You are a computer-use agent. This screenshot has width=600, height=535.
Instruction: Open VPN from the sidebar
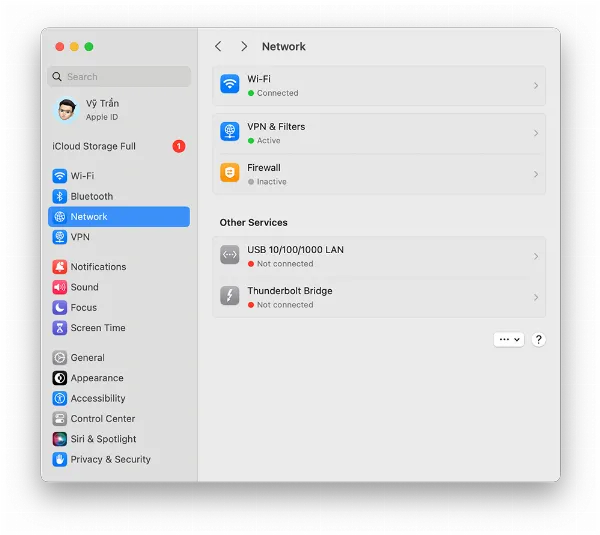[60, 237]
